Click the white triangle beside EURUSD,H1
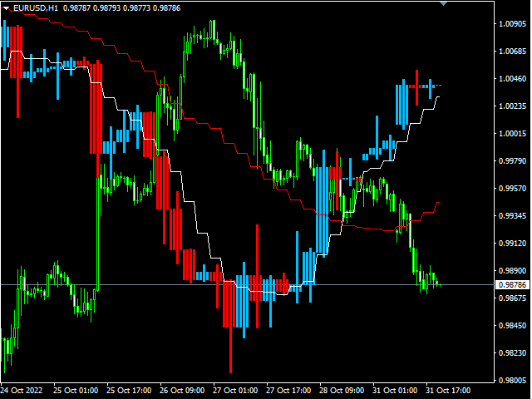Viewport: 532px width, 399px height. point(6,8)
